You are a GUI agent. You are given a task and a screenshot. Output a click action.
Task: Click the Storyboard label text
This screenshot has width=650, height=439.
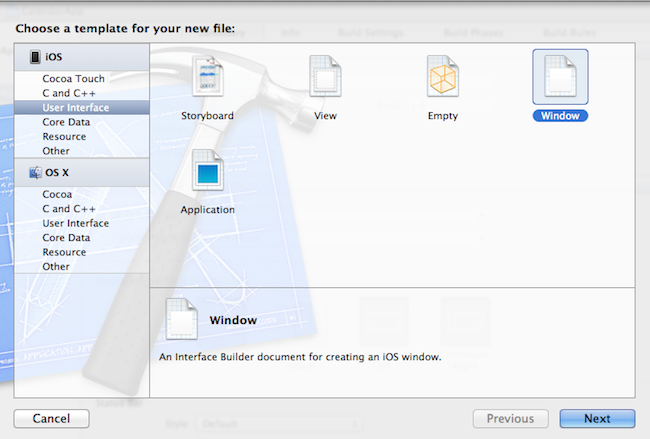(x=207, y=116)
